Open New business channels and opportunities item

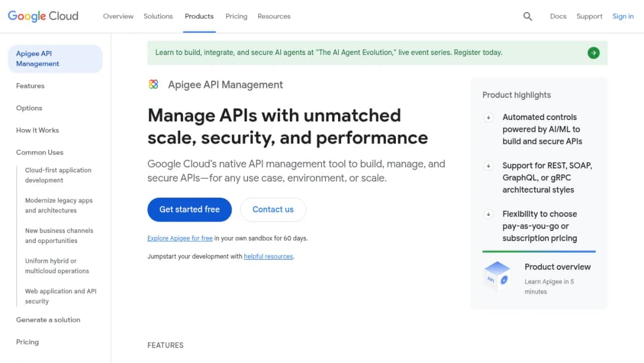[59, 236]
